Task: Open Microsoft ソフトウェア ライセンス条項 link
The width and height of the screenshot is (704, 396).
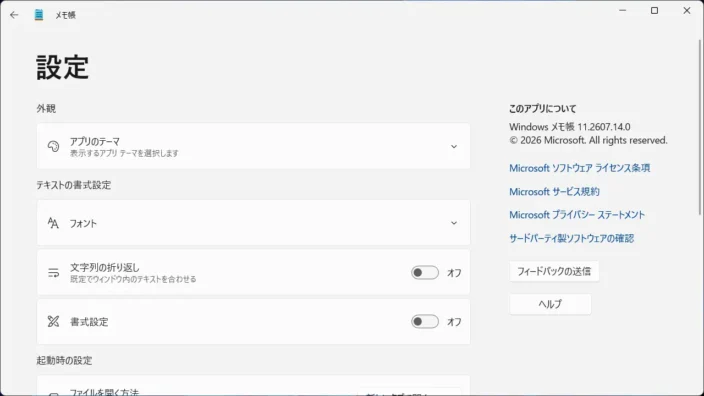Action: pos(579,168)
